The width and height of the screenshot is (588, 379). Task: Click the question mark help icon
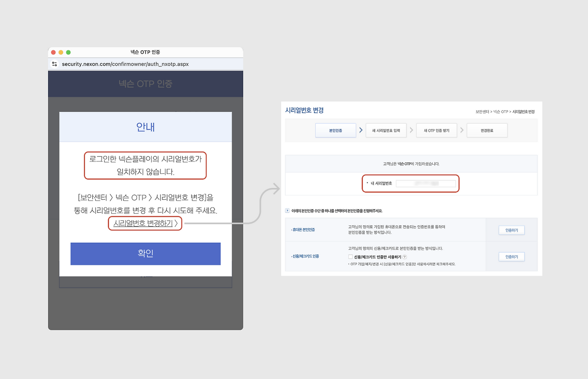coord(405,257)
